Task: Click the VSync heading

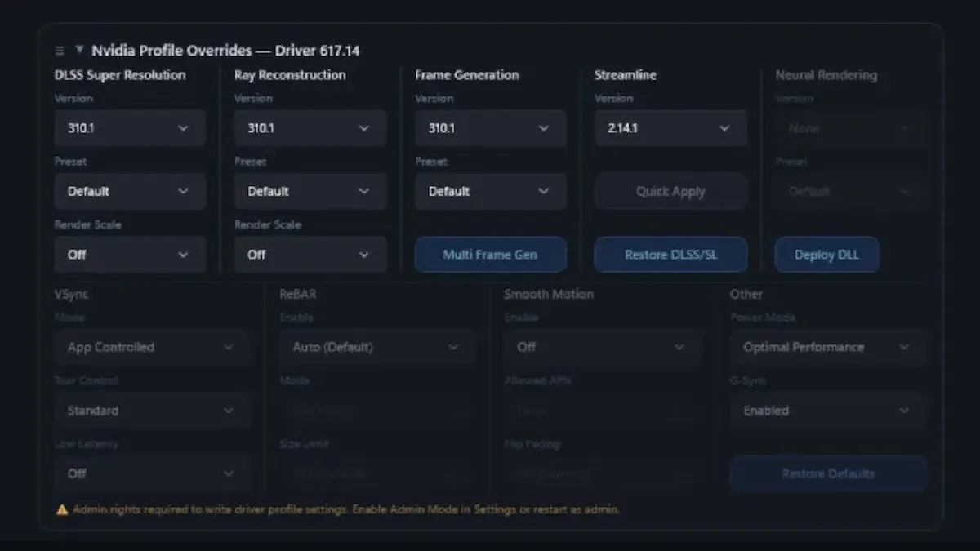Action: pyautogui.click(x=72, y=294)
